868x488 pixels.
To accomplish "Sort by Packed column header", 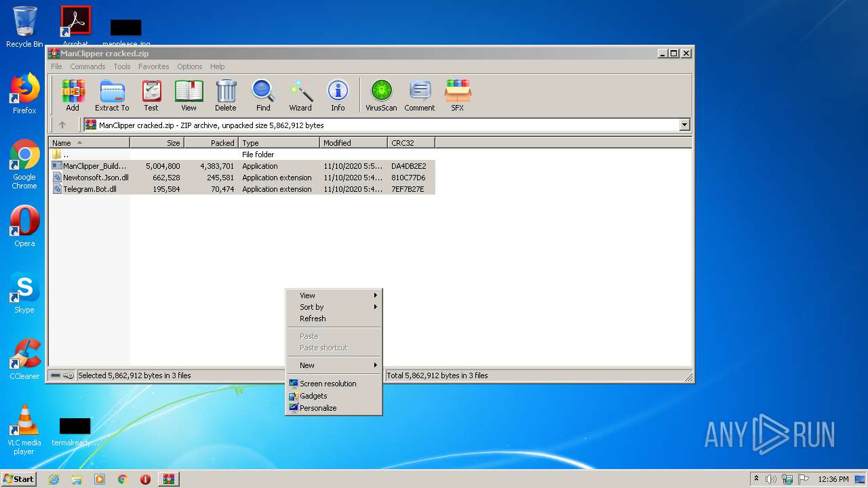I will (x=211, y=143).
